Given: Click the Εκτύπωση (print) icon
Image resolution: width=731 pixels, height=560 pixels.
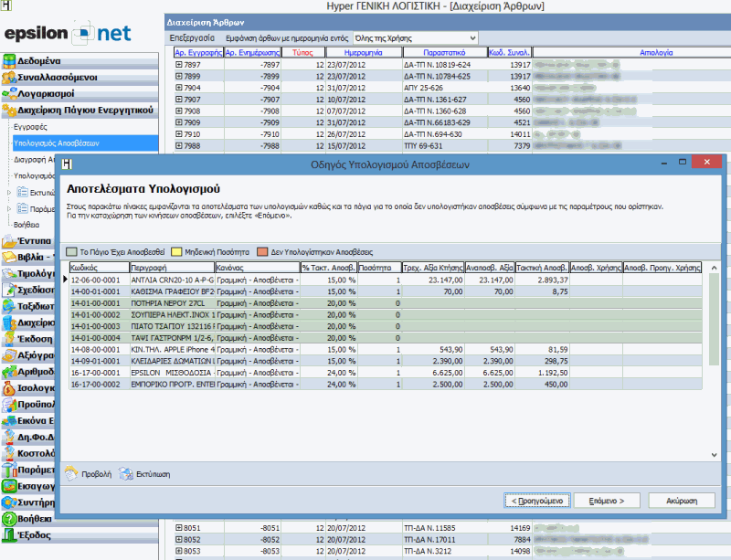Looking at the screenshot, I should (124, 474).
